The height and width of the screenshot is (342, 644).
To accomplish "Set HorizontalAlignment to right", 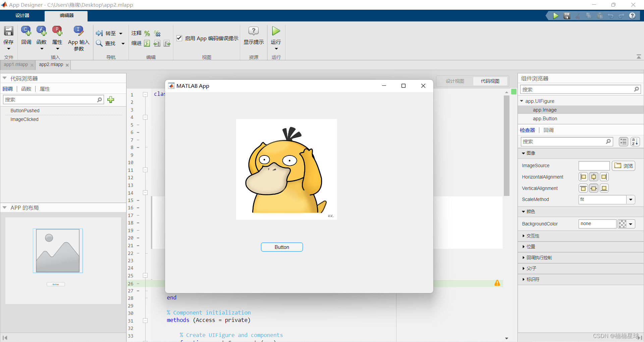I will pos(604,177).
